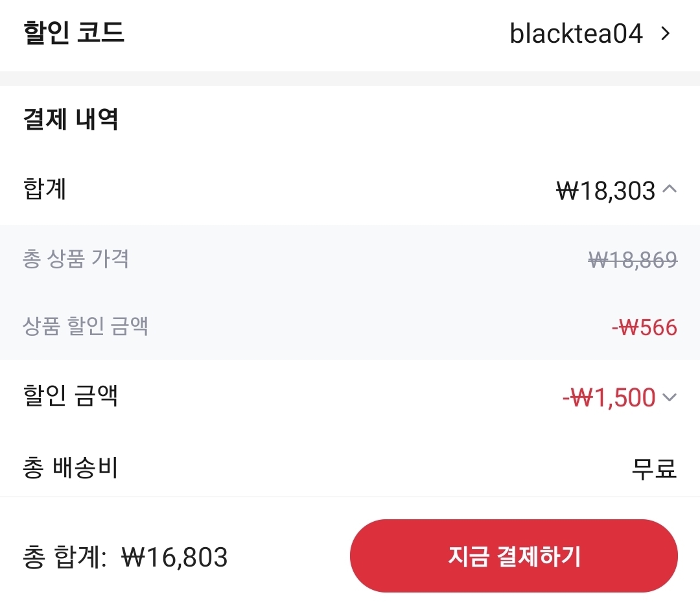
Task: Tap the 총 상품 가격 row label
Action: click(76, 259)
